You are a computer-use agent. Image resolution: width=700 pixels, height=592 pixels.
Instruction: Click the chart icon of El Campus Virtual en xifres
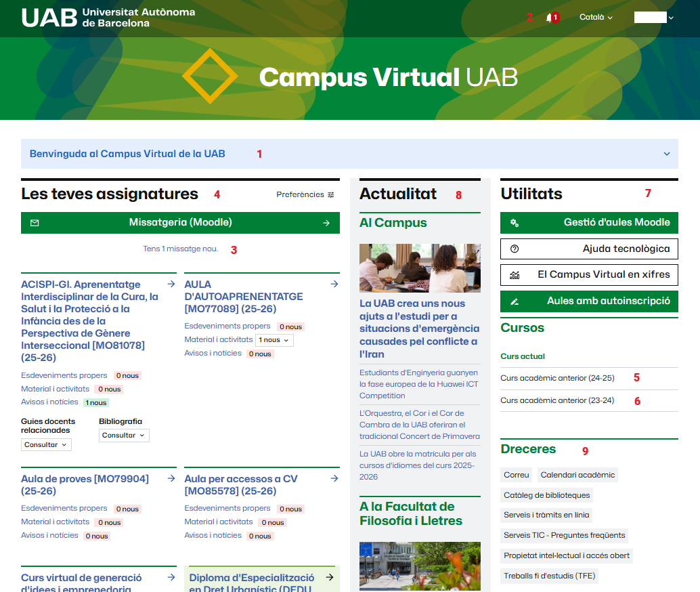coord(515,275)
